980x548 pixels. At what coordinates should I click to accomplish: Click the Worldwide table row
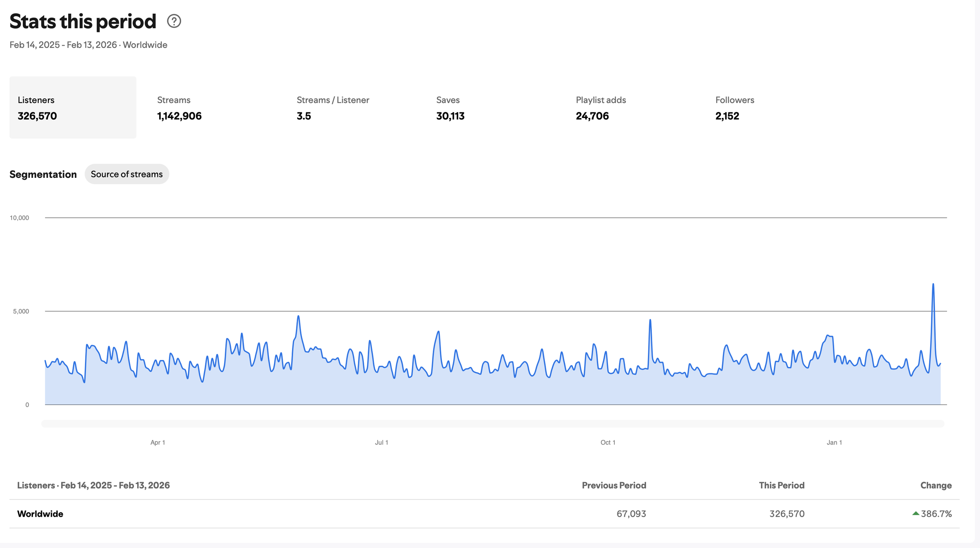(x=40, y=514)
